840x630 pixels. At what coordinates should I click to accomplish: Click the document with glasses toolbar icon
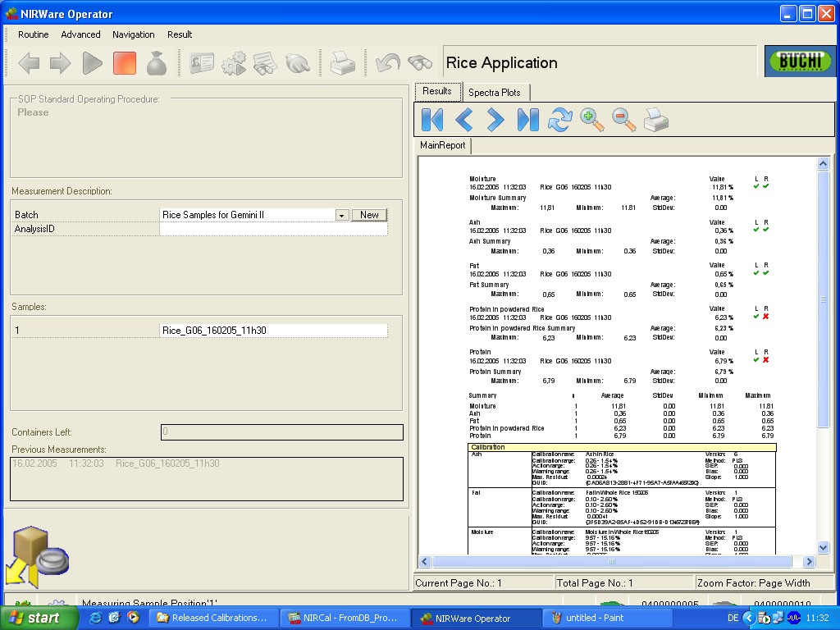pos(266,63)
